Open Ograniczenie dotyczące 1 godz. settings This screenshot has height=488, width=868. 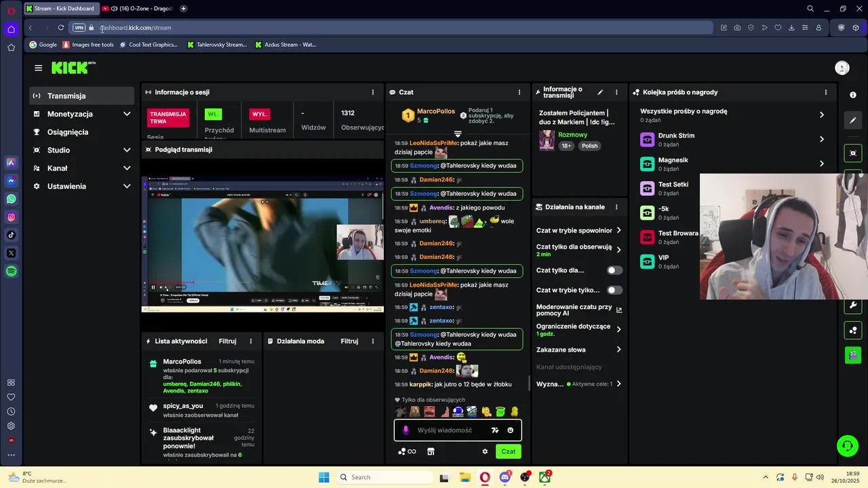point(578,329)
